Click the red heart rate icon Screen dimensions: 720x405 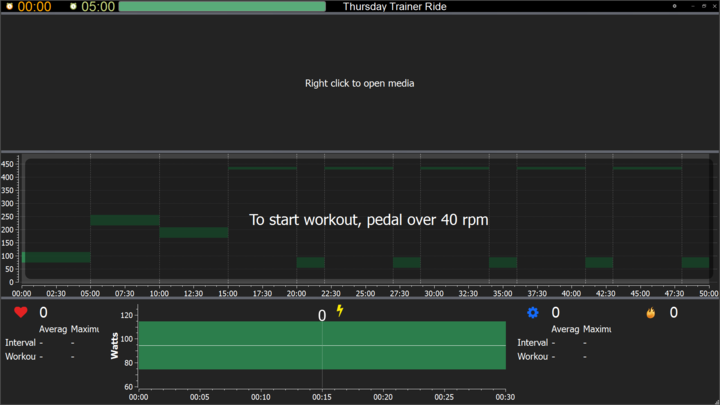pyautogui.click(x=21, y=313)
